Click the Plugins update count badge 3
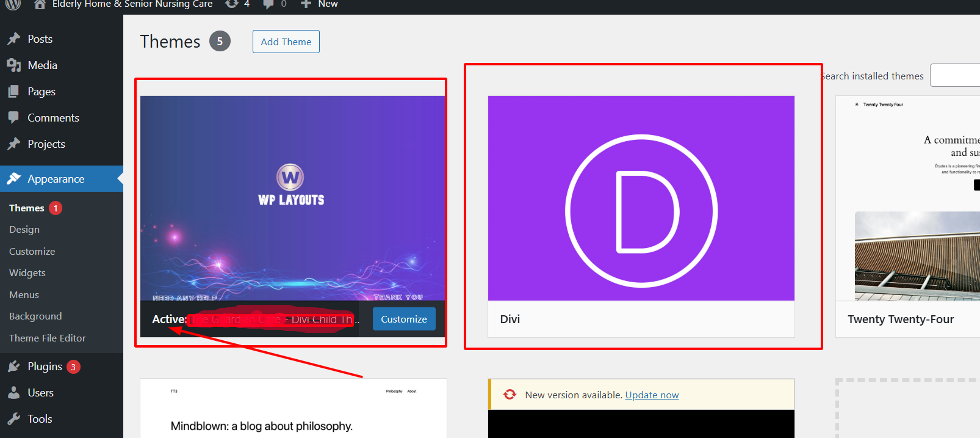Image resolution: width=980 pixels, height=438 pixels. (x=73, y=367)
